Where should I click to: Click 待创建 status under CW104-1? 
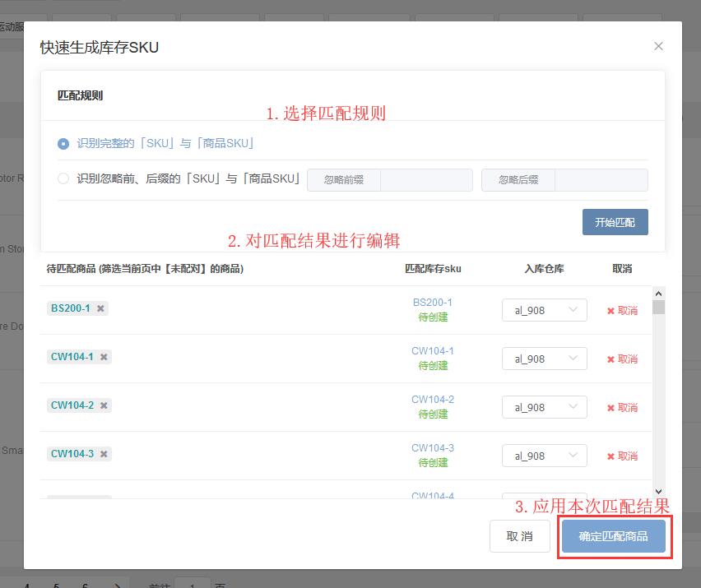(433, 366)
